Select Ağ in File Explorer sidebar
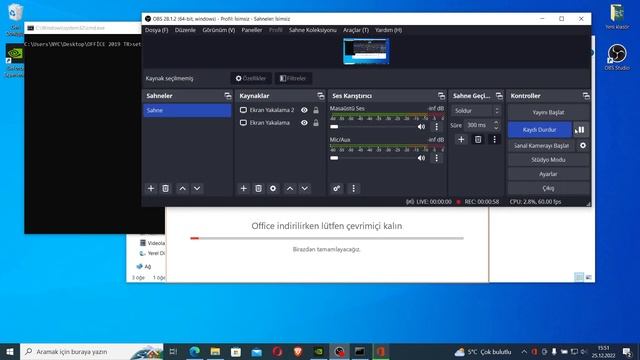Screen dimensions: 640x360 pos(144,267)
